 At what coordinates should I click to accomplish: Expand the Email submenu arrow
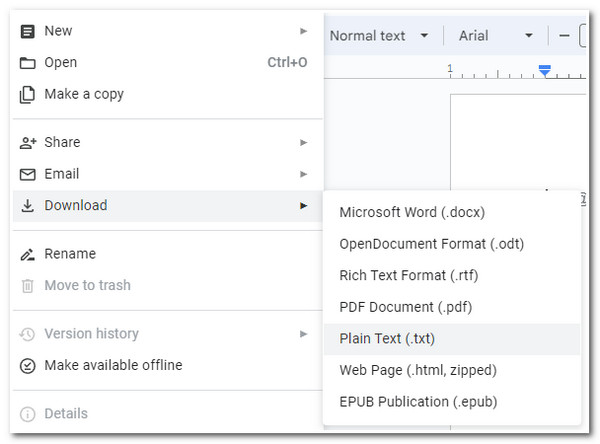tap(303, 174)
